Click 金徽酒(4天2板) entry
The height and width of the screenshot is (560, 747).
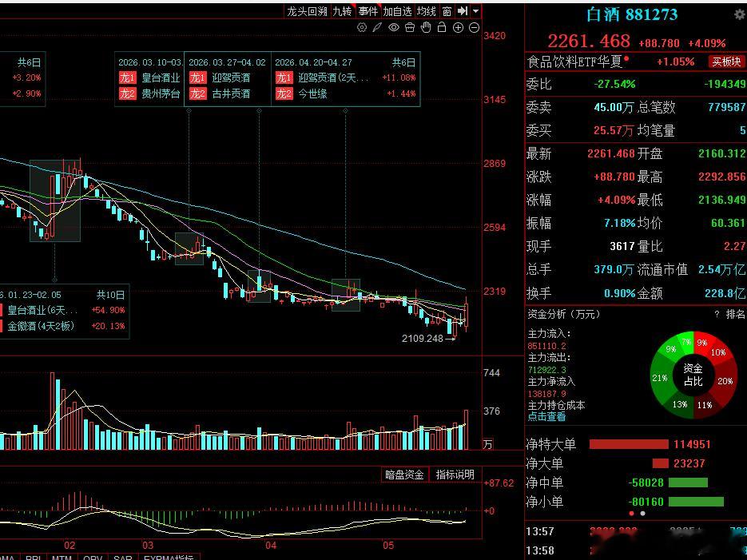(41, 326)
